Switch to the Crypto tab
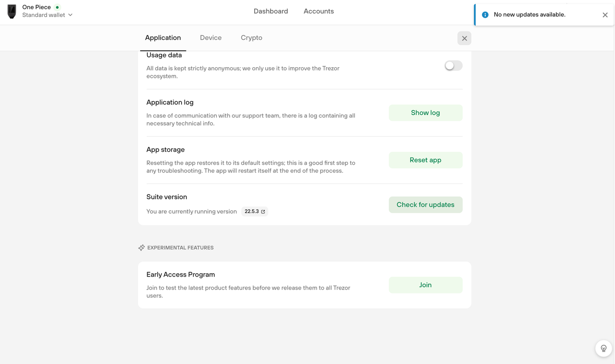 pos(251,38)
